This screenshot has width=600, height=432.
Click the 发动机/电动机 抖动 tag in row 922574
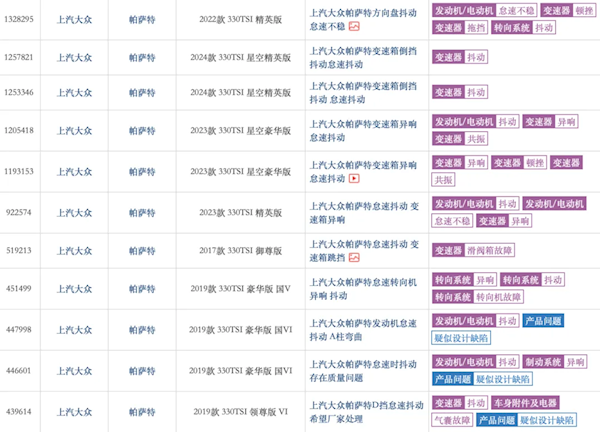point(475,204)
